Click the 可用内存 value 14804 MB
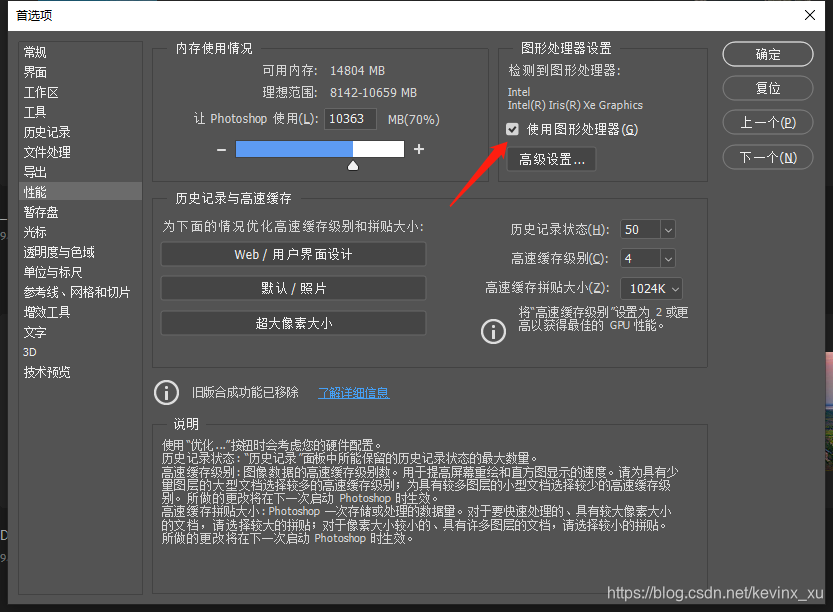Image resolution: width=833 pixels, height=612 pixels. tap(357, 71)
